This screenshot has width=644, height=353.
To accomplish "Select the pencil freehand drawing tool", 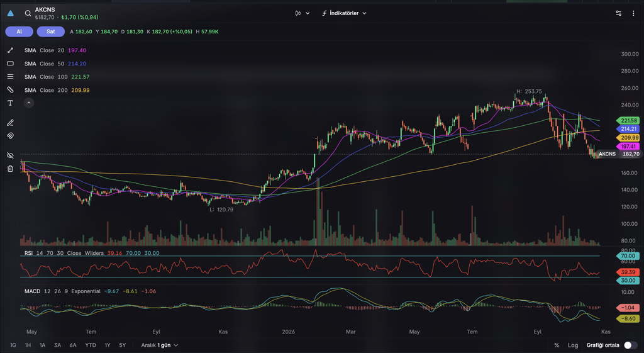I will click(x=10, y=123).
